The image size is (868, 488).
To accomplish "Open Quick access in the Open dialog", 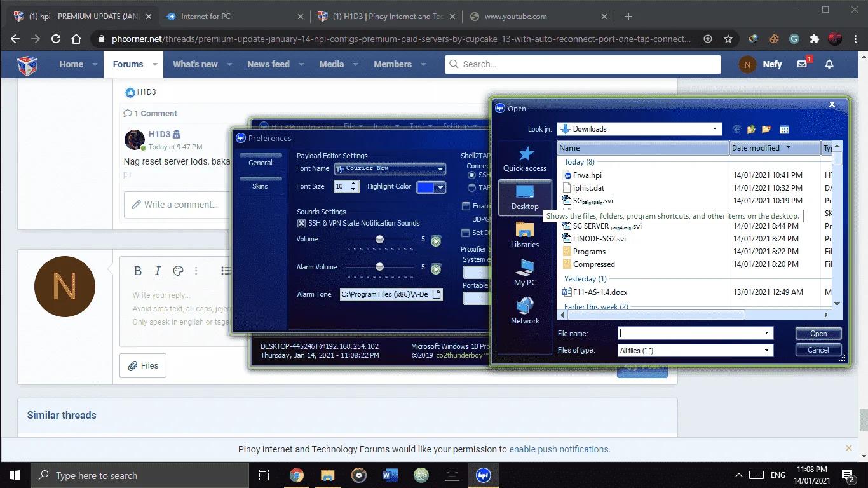I will click(x=525, y=159).
